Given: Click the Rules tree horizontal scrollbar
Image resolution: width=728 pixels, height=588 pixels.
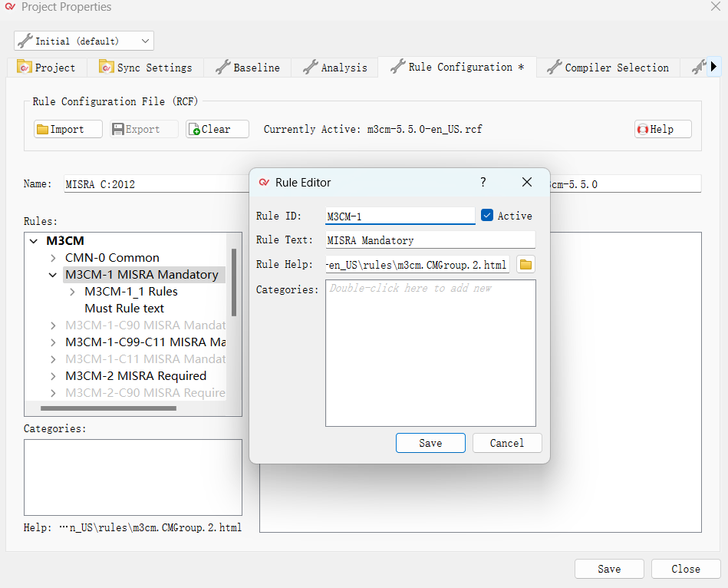Looking at the screenshot, I should [107, 408].
